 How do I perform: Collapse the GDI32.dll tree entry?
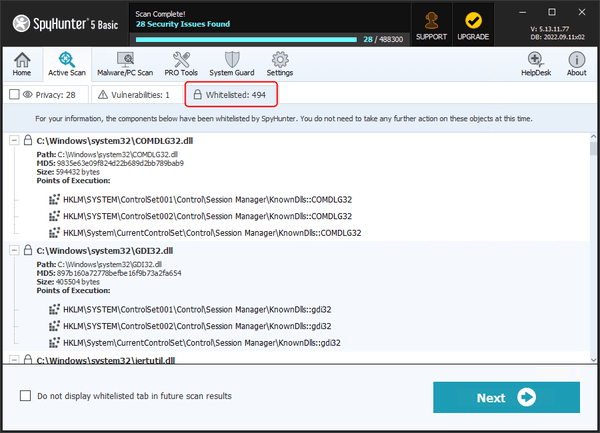(x=14, y=250)
